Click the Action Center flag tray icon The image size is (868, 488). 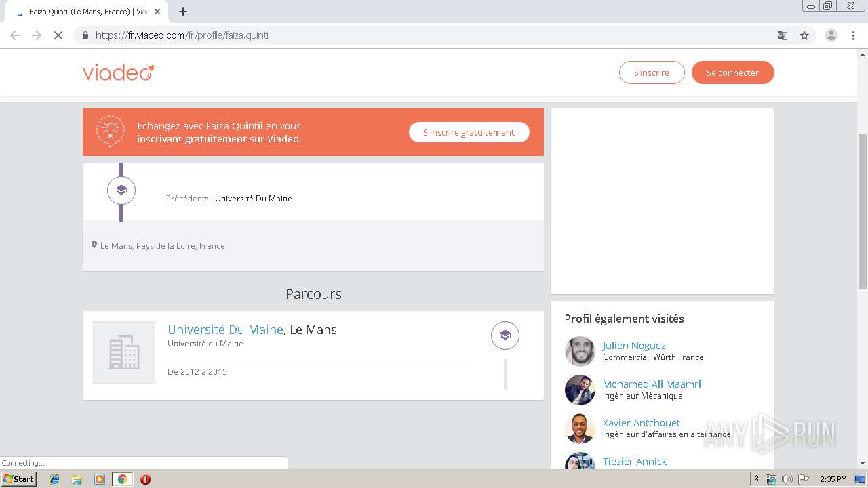click(803, 479)
